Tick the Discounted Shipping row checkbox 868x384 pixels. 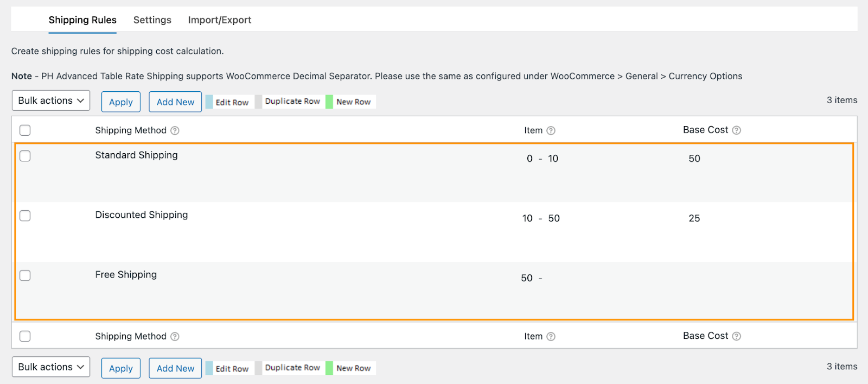point(25,216)
